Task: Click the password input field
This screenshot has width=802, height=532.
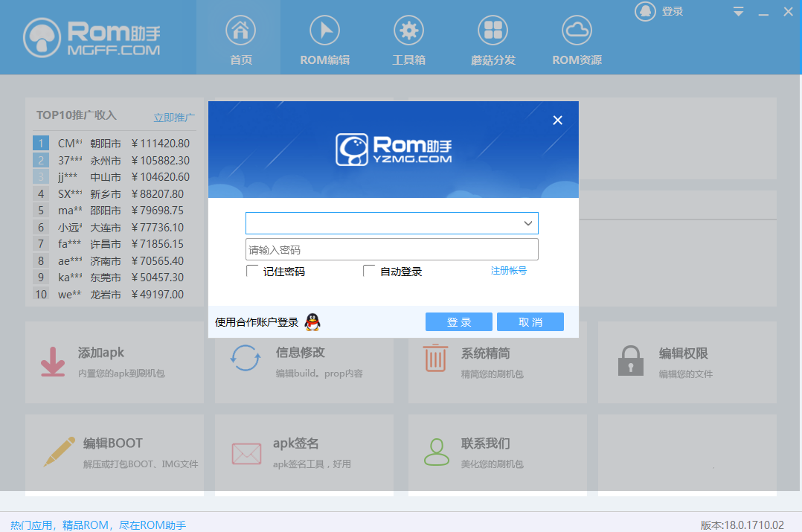Action: [x=392, y=249]
